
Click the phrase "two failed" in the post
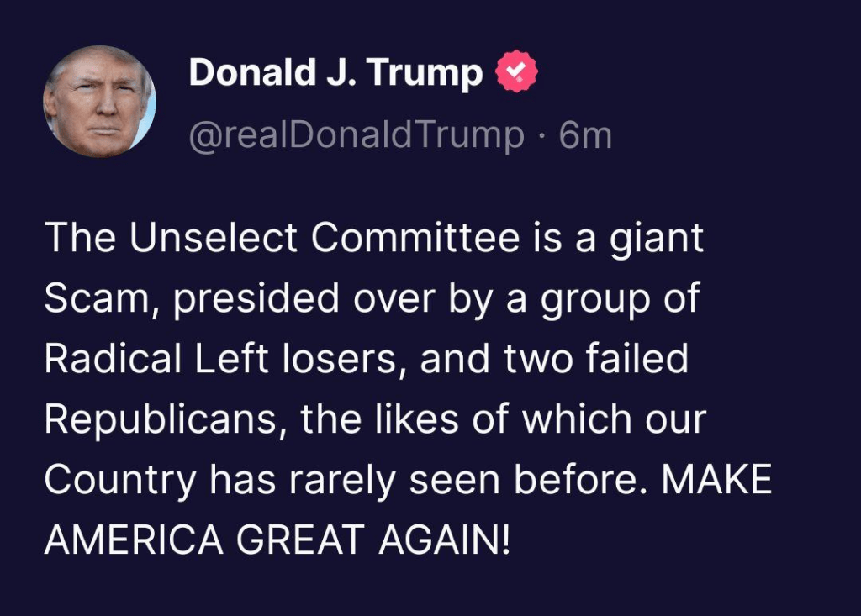pyautogui.click(x=596, y=360)
